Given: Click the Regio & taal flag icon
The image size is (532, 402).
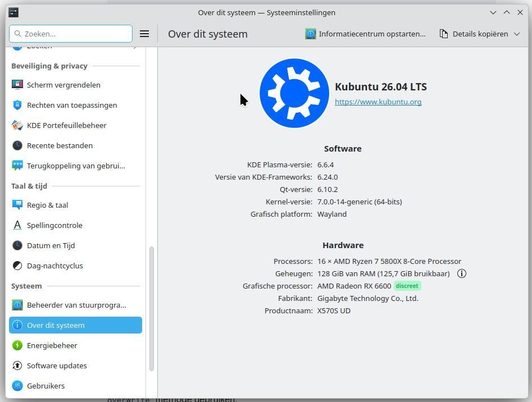Looking at the screenshot, I should pos(17,205).
